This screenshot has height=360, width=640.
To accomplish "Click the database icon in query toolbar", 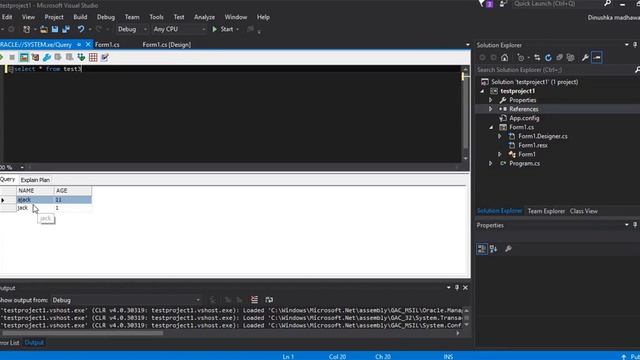I will click(x=36, y=58).
